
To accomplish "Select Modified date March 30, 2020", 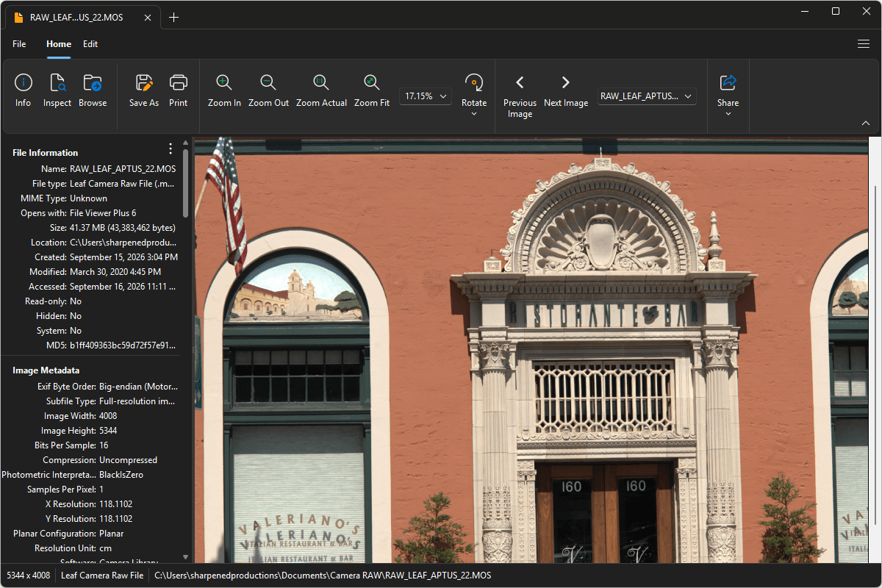I will click(115, 272).
